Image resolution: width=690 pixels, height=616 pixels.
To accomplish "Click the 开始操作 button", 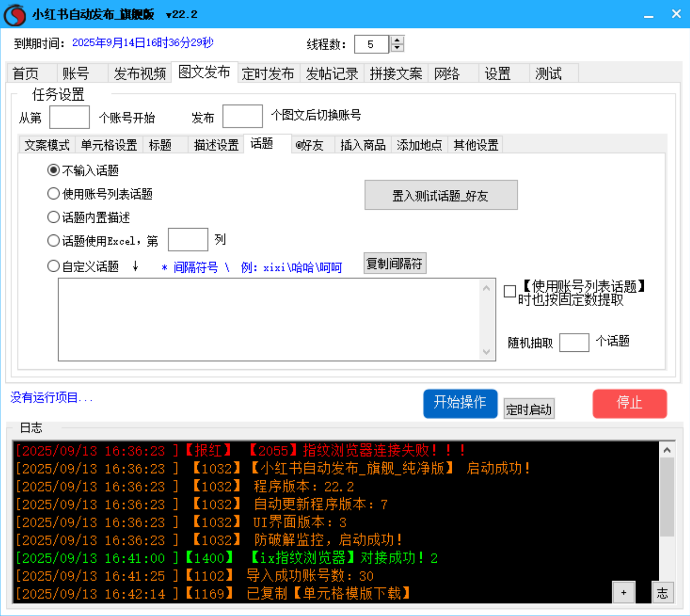I will click(x=460, y=403).
